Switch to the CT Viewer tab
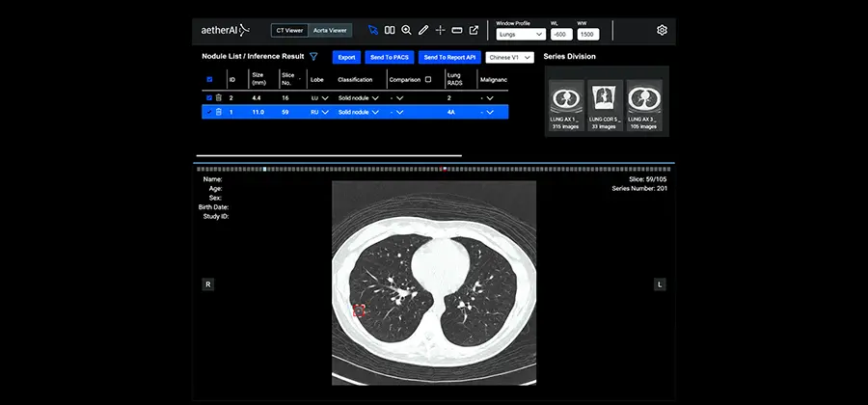 coord(289,31)
